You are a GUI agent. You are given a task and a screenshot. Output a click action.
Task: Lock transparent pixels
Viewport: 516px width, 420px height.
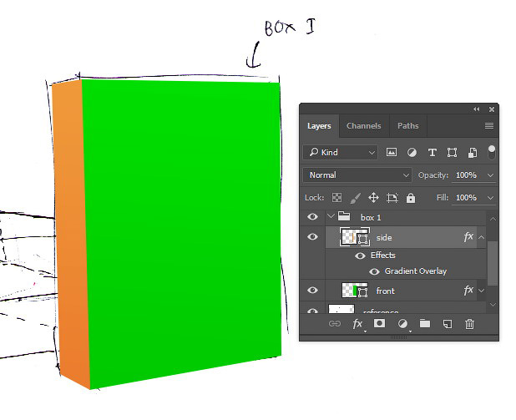[336, 198]
